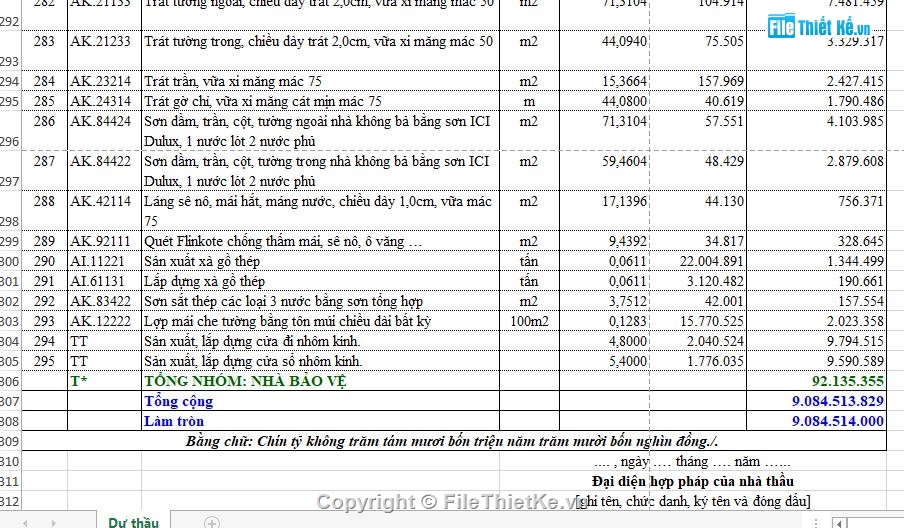
Task: Select the 'Sản xuất, lắp dựng cửa sổ nhôm kính' cell
Action: 321,361
